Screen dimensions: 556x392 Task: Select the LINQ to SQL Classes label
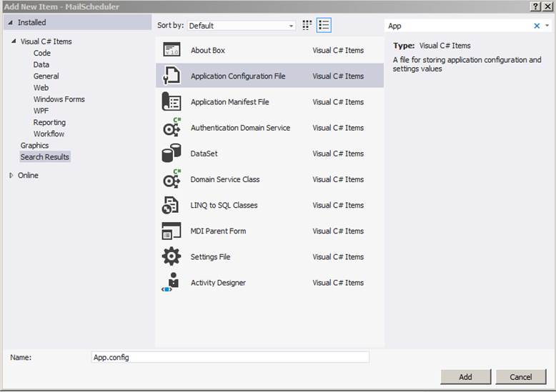(x=224, y=205)
